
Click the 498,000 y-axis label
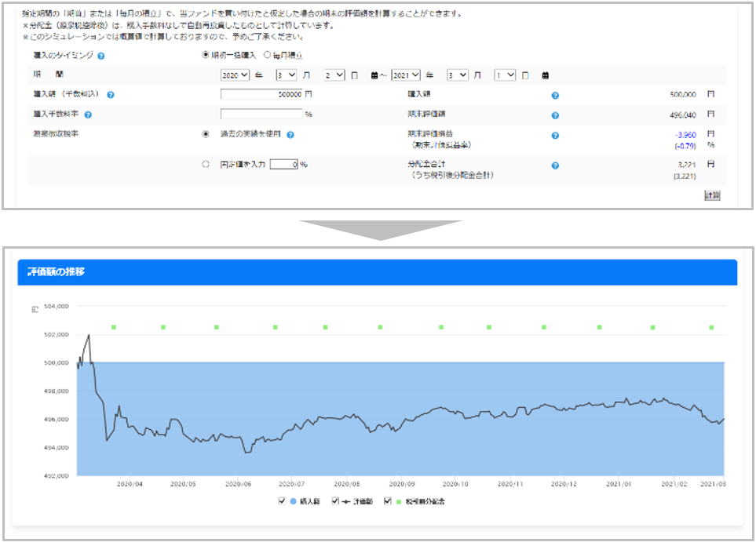pyautogui.click(x=57, y=391)
